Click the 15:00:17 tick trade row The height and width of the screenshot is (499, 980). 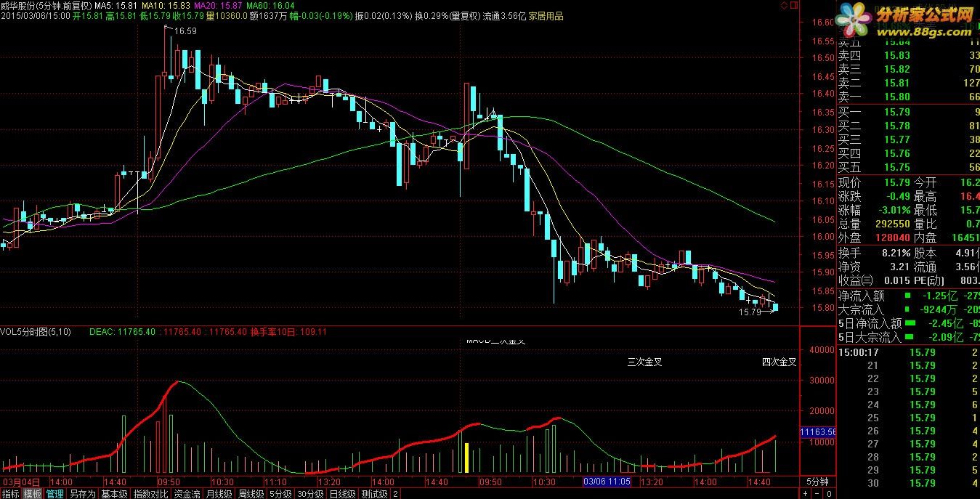click(x=910, y=352)
